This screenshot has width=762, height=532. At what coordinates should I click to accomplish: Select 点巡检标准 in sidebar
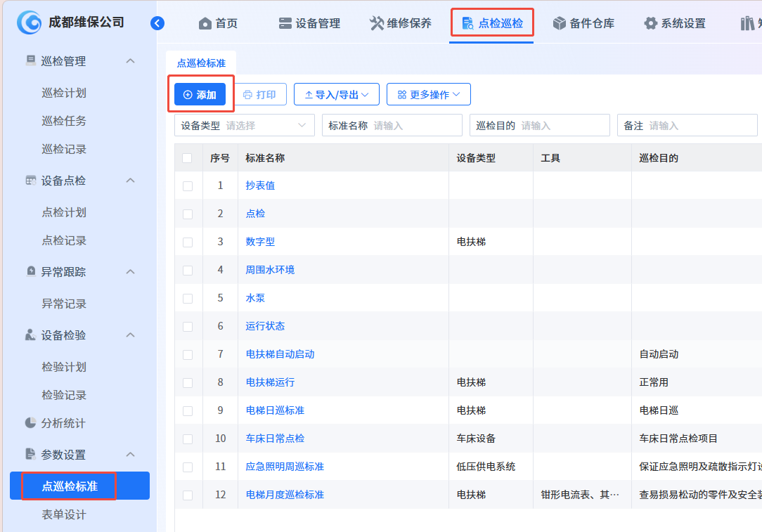pos(79,486)
